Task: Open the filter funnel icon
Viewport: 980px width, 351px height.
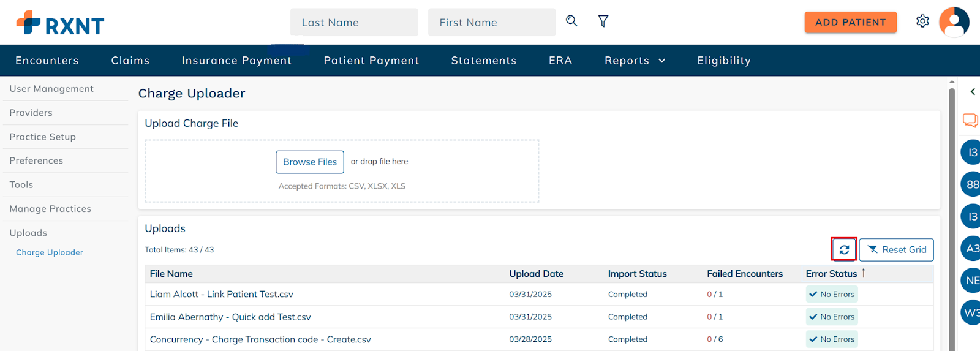Action: coord(603,21)
